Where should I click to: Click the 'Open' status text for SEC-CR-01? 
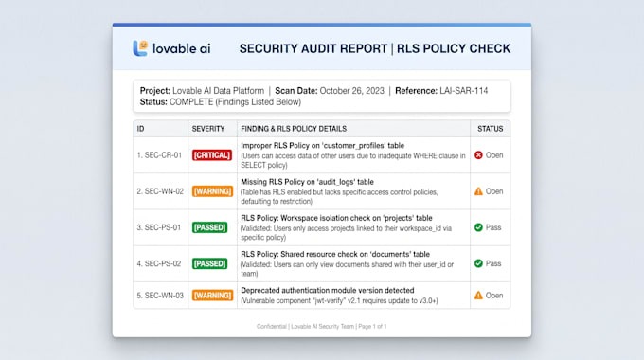494,155
